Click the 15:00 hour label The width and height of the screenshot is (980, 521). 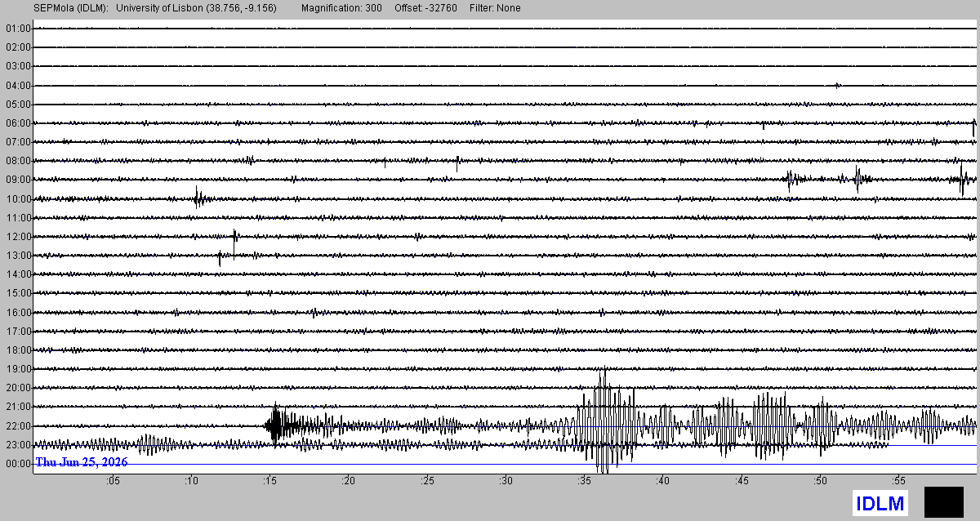coord(18,293)
